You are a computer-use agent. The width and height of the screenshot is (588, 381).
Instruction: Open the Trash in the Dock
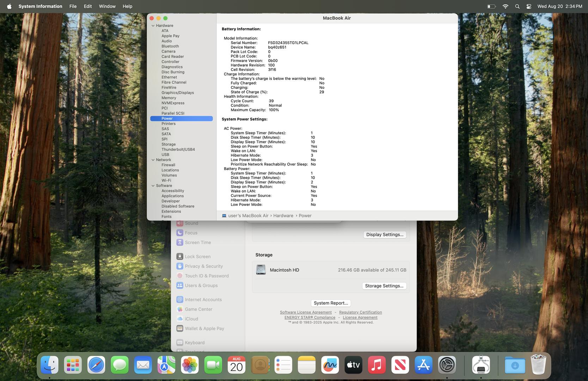point(538,365)
